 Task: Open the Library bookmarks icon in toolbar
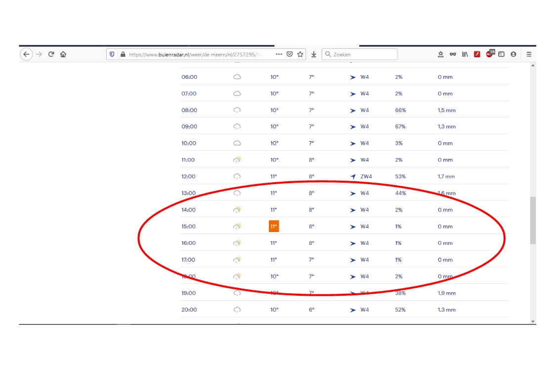click(465, 54)
